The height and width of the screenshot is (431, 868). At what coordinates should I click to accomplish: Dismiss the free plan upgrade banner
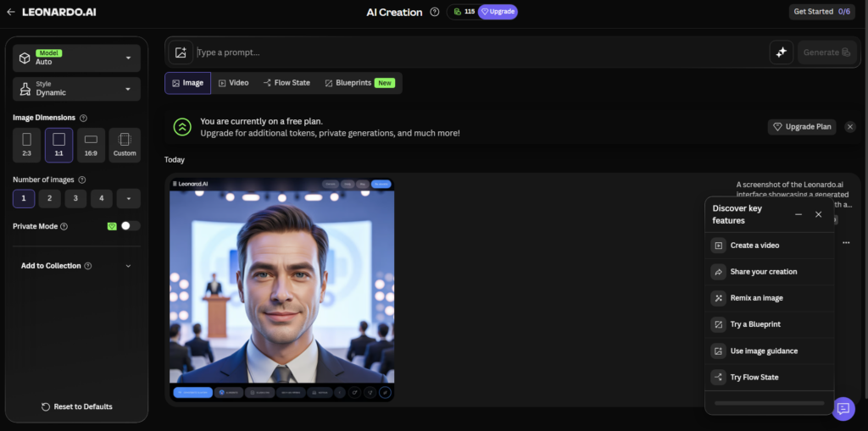click(x=850, y=127)
